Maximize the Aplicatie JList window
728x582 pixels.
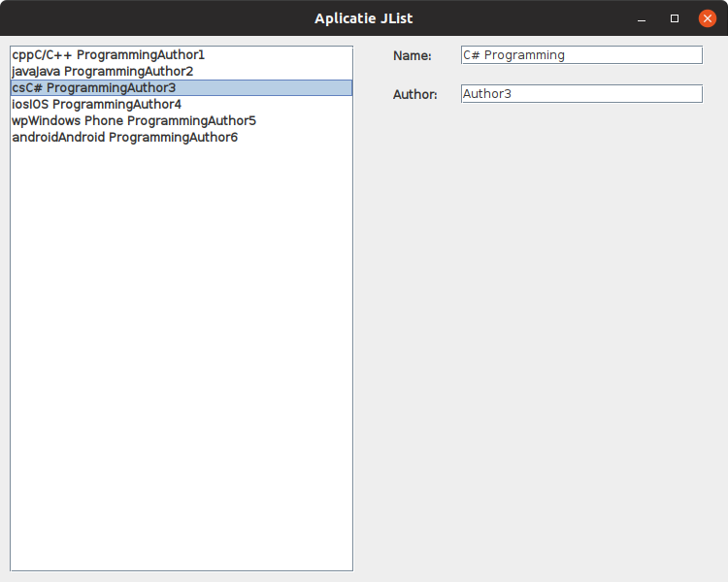(675, 18)
